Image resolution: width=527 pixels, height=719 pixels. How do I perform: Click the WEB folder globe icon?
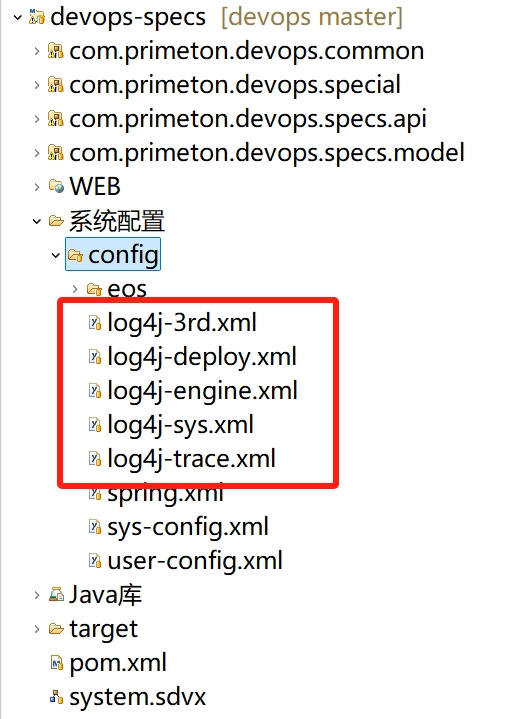click(56, 186)
